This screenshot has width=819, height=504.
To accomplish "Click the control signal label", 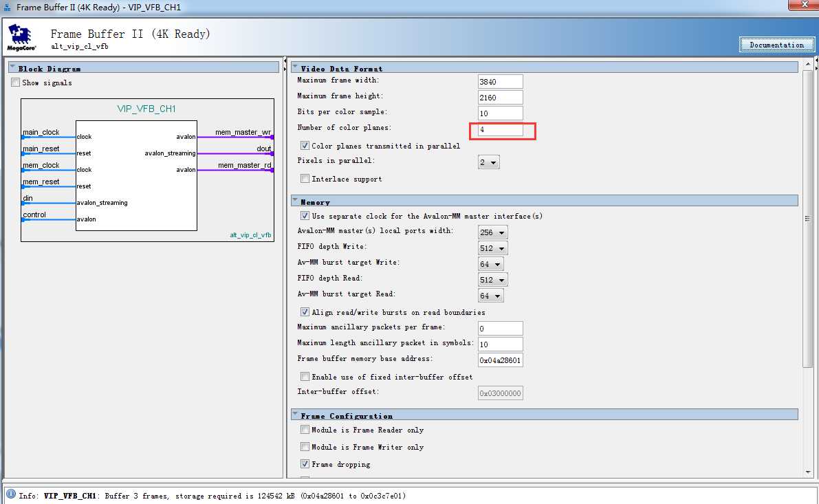I will (x=34, y=215).
